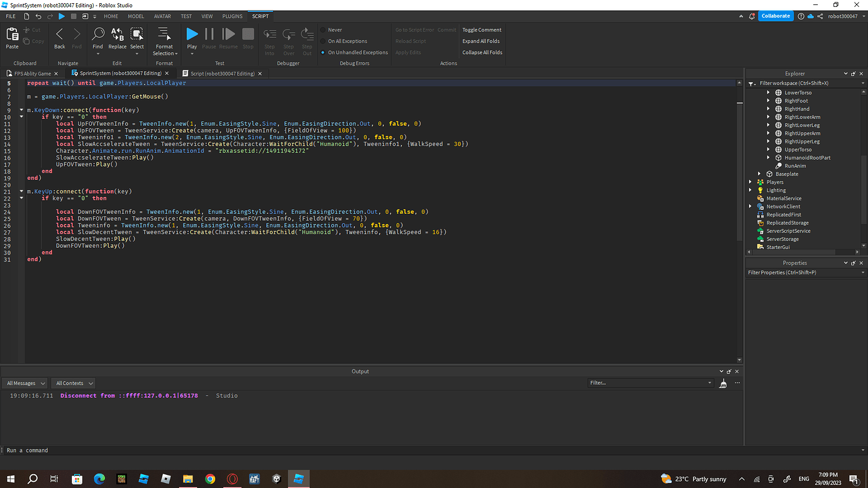
Task: Click the Select tool icon
Action: [x=137, y=35]
